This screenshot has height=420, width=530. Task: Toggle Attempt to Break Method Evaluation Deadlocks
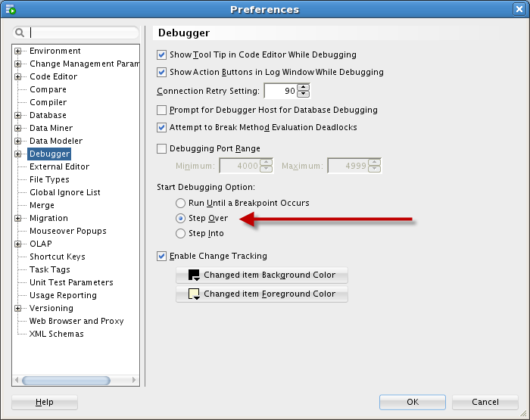click(161, 127)
